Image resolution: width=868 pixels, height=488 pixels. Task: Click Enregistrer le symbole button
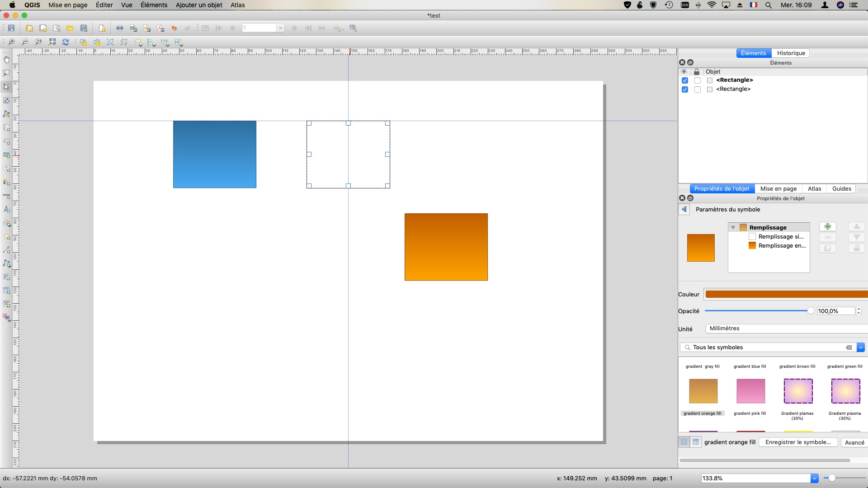pos(798,442)
